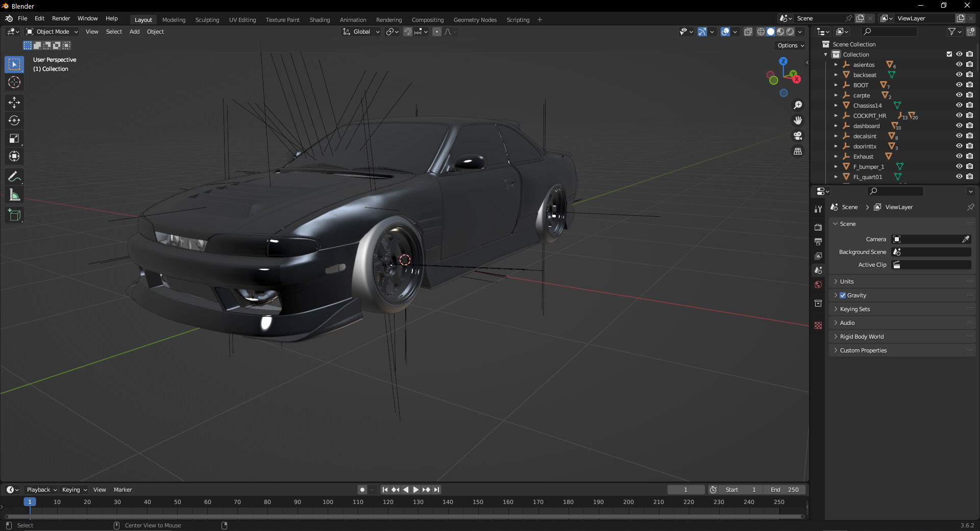Pick the Add Cube tool

(x=14, y=215)
